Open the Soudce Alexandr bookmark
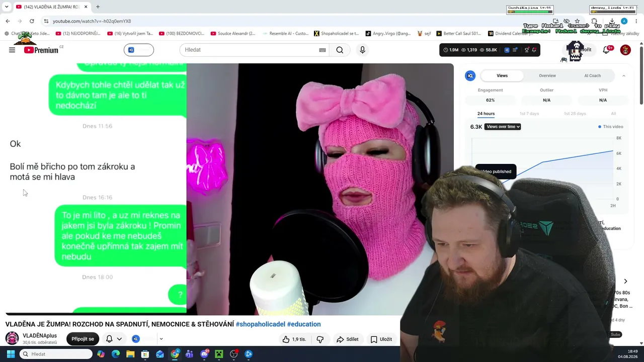 [233, 34]
